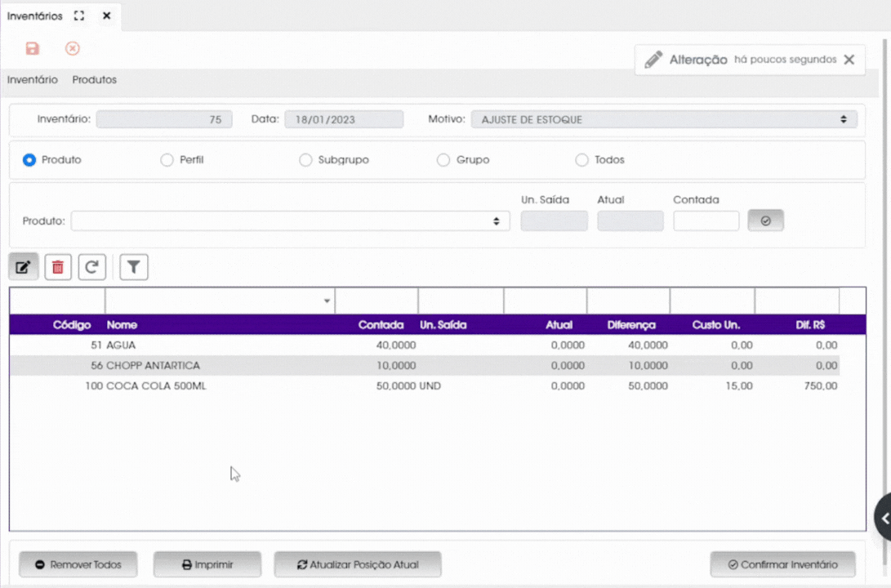891x588 pixels.
Task: Click product code 100 cell
Action: click(94, 386)
